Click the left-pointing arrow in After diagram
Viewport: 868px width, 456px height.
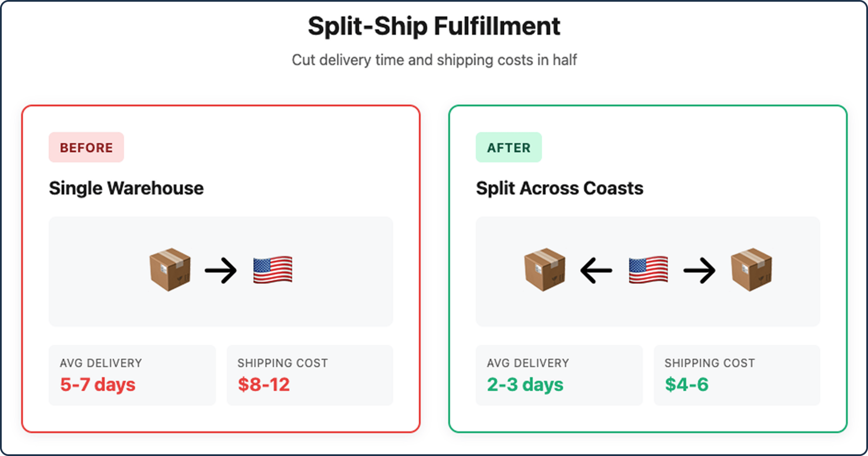click(596, 271)
